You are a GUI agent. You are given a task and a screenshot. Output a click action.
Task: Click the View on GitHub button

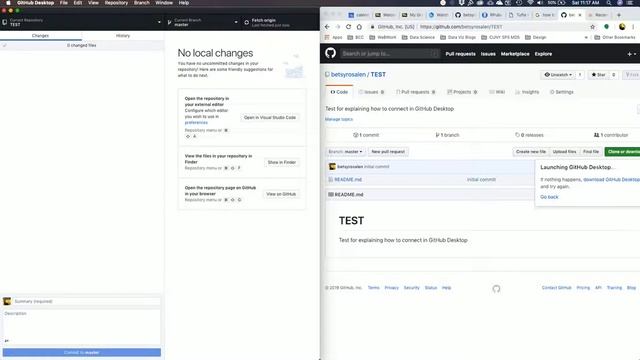point(281,194)
